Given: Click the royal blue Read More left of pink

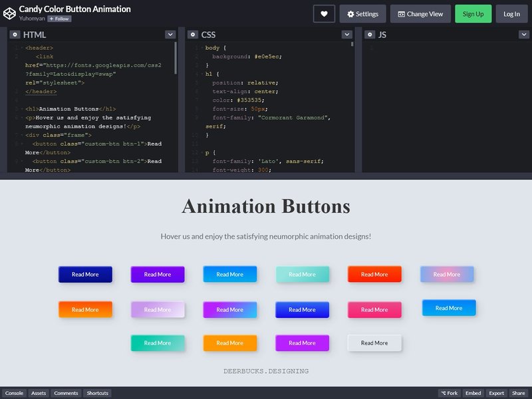Looking at the screenshot, I should coord(303,310).
